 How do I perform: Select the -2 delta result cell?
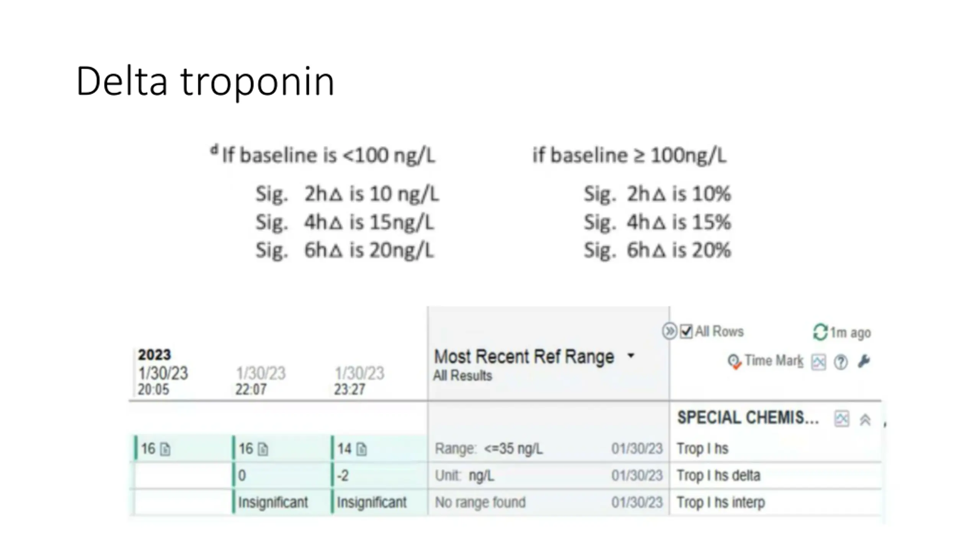point(343,476)
